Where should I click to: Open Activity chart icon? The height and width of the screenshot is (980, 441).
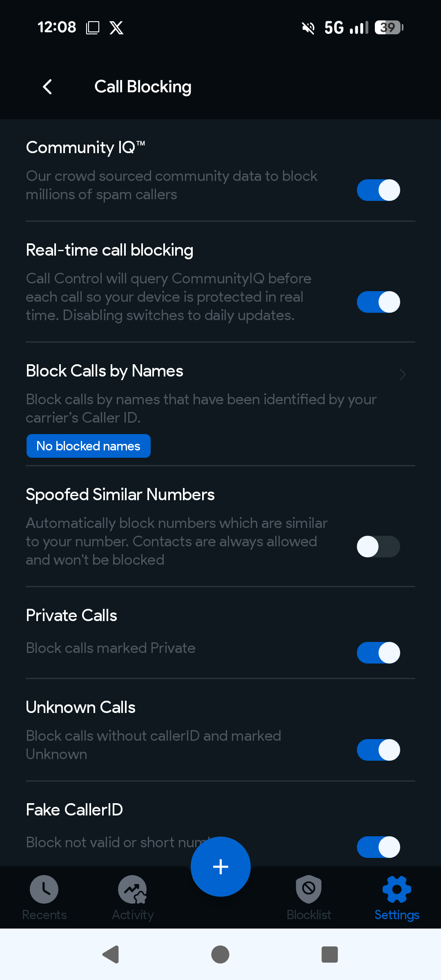(x=133, y=889)
